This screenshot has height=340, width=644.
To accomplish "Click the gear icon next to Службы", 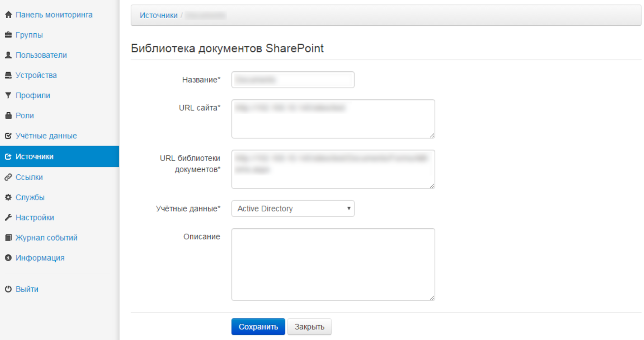I will point(8,197).
